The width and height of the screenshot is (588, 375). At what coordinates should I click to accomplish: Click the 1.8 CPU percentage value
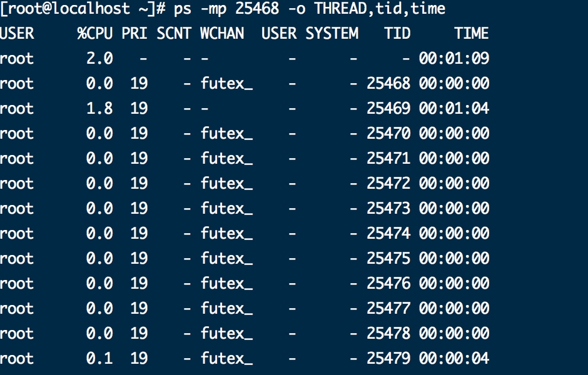[99, 108]
